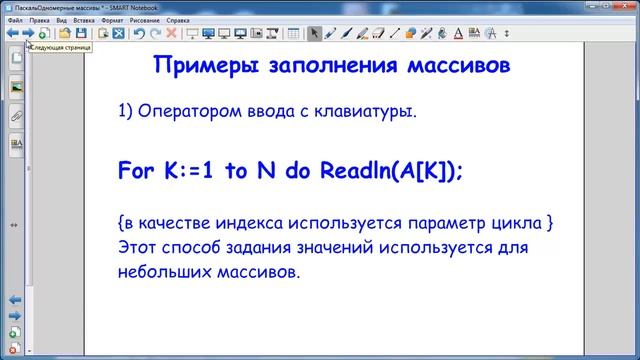Select the comment '{в качестве индекса используется параметр цикла }'
Image resolution: width=640 pixels, height=360 pixels.
[335, 223]
